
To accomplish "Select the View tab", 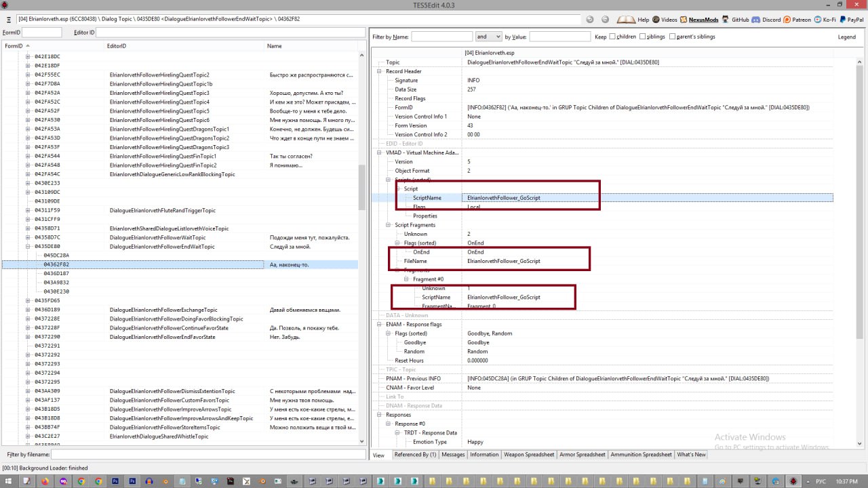I will (378, 455).
